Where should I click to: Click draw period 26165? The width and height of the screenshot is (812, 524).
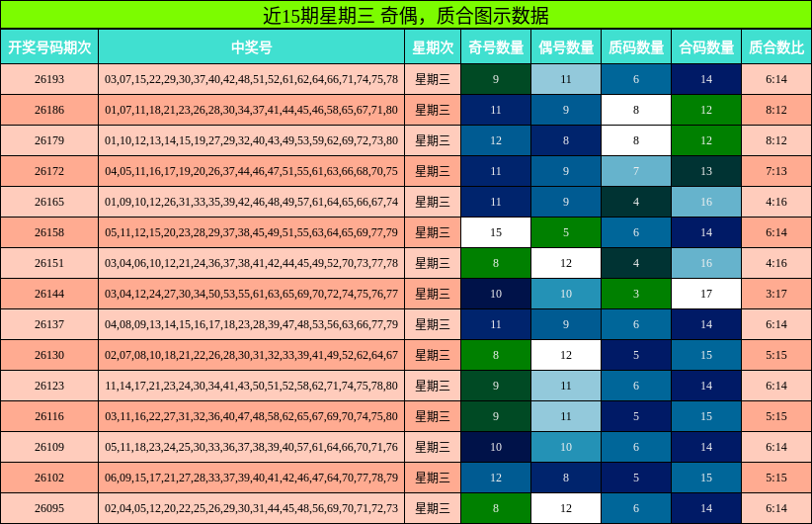click(49, 202)
